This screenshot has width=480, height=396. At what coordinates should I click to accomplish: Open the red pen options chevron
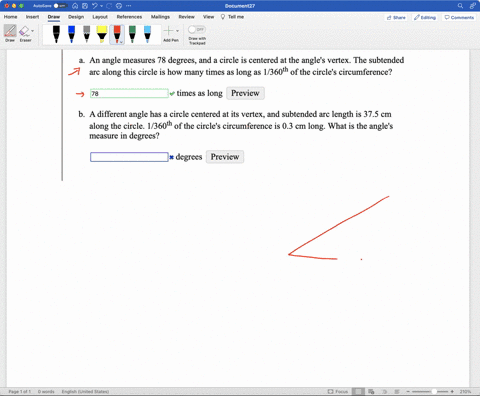coord(121,42)
